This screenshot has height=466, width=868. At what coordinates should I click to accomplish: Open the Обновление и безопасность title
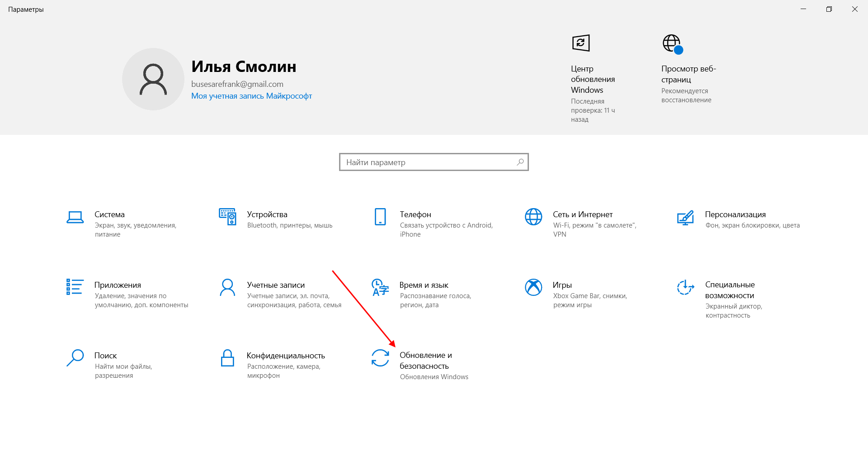pyautogui.click(x=426, y=361)
